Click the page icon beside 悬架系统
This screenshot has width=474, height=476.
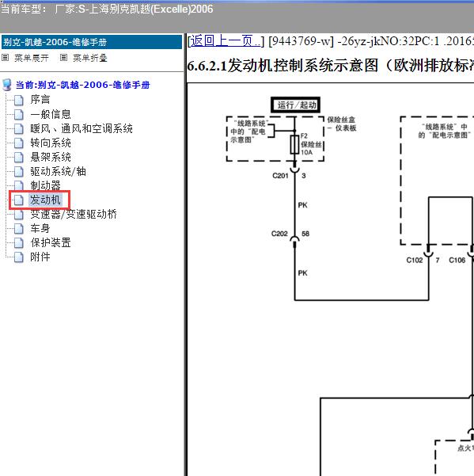click(19, 158)
